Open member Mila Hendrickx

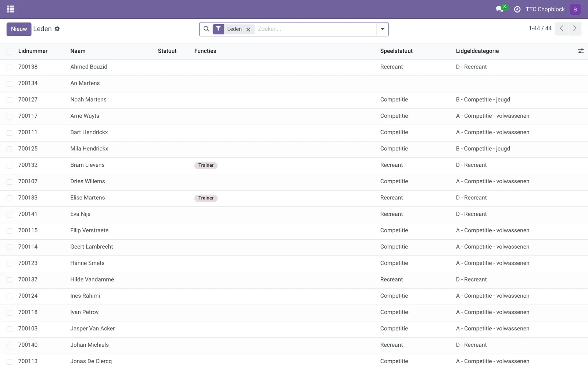pyautogui.click(x=89, y=149)
